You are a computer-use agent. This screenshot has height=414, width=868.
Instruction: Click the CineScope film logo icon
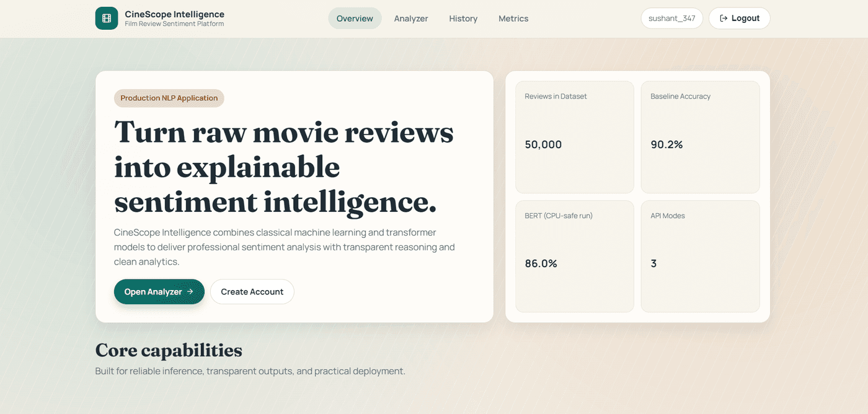click(107, 19)
